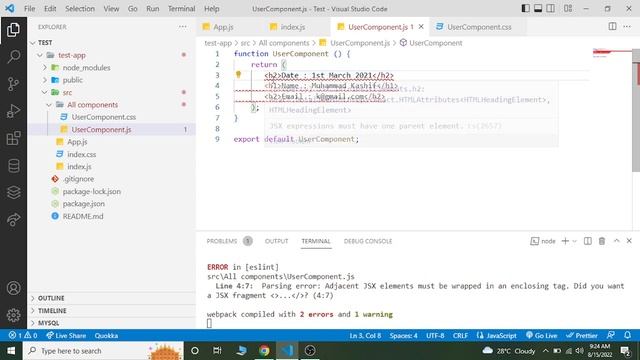
Task: Open the Source Control view
Action: click(x=13, y=84)
